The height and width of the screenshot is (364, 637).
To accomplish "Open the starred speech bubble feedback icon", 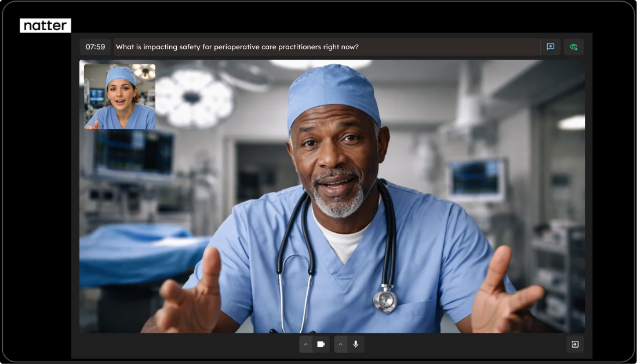I will click(550, 47).
